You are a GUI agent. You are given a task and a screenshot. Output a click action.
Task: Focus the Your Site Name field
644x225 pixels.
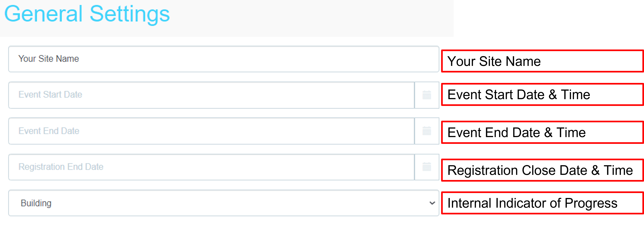tap(223, 59)
